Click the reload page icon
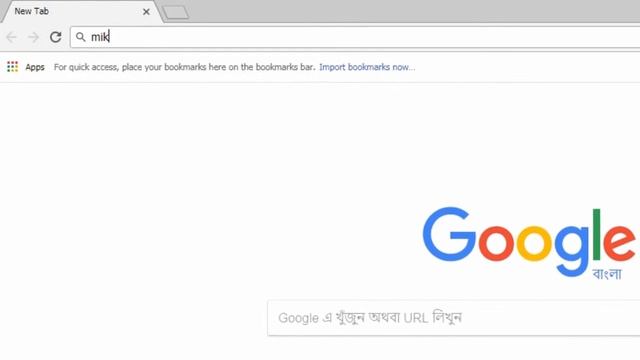Image resolution: width=640 pixels, height=360 pixels. coord(56,37)
